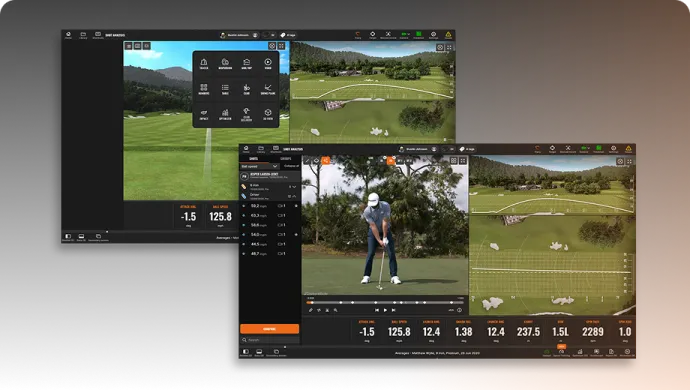
Task: Toggle favorite star on the 54.0 mph shot
Action: [296, 235]
